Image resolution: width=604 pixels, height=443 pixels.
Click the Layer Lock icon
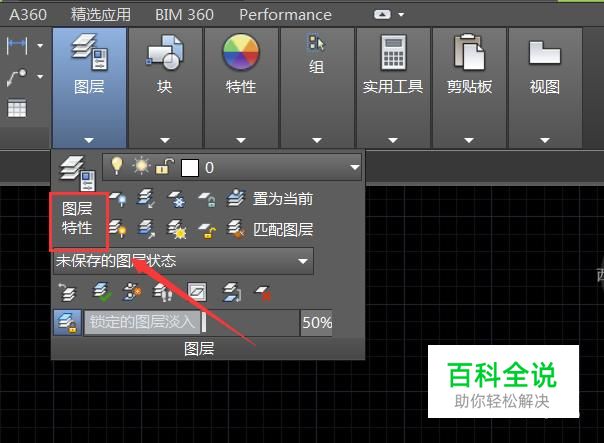(207, 199)
